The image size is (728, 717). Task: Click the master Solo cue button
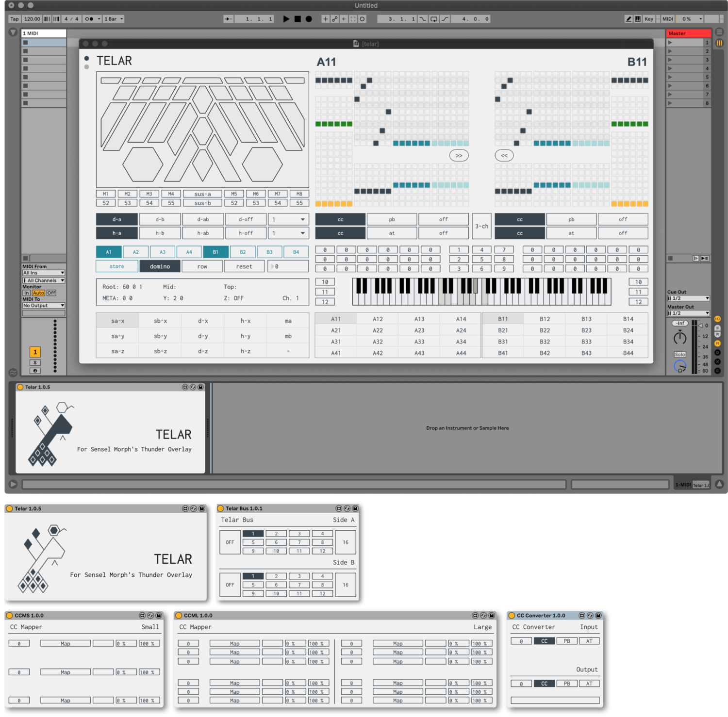pos(680,355)
